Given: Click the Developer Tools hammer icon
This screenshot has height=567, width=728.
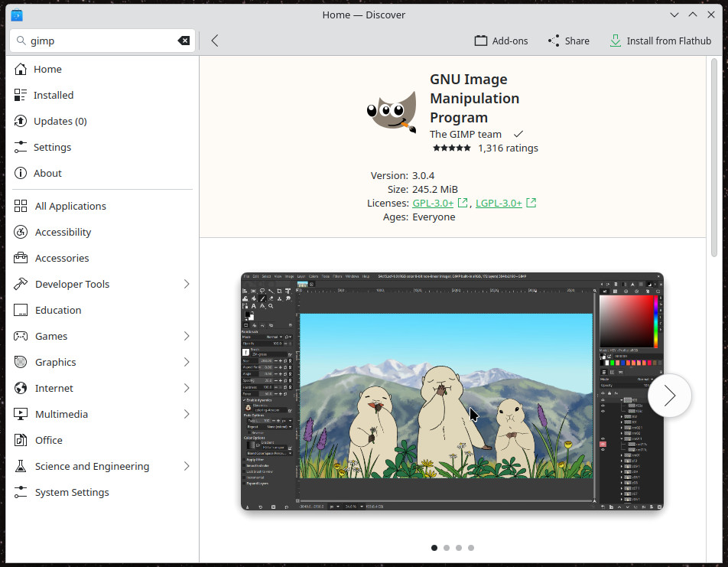Looking at the screenshot, I should (x=21, y=284).
